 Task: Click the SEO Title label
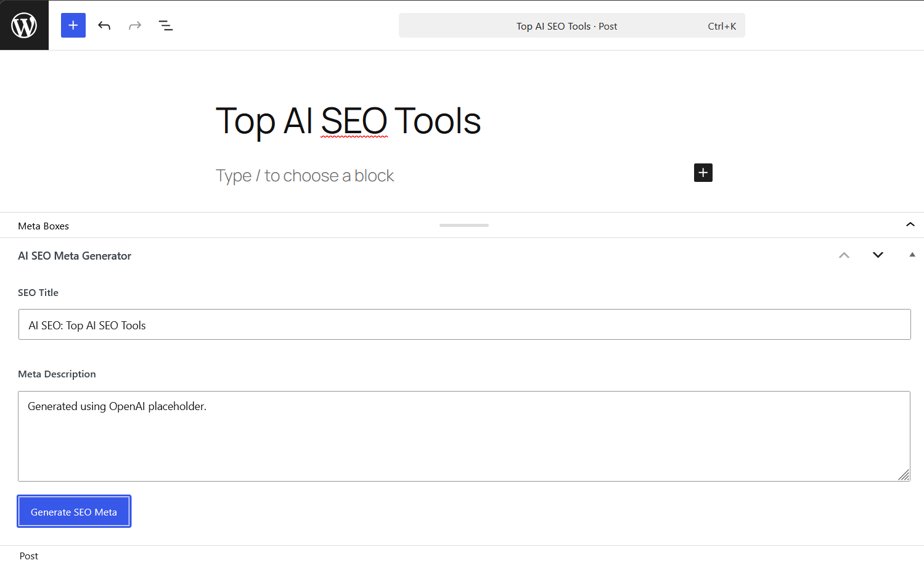(x=38, y=293)
